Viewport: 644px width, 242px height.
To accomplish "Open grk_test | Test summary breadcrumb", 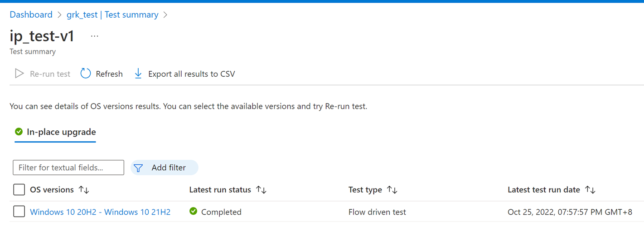I will (x=112, y=15).
